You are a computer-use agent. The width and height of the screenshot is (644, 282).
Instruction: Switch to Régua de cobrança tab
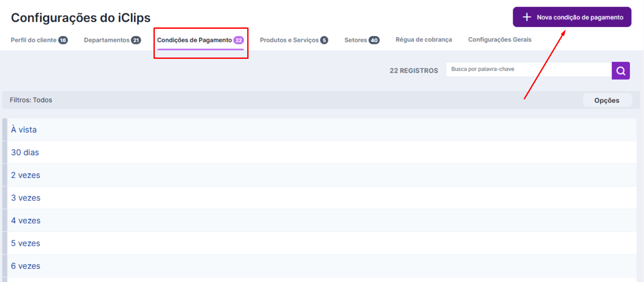point(423,40)
